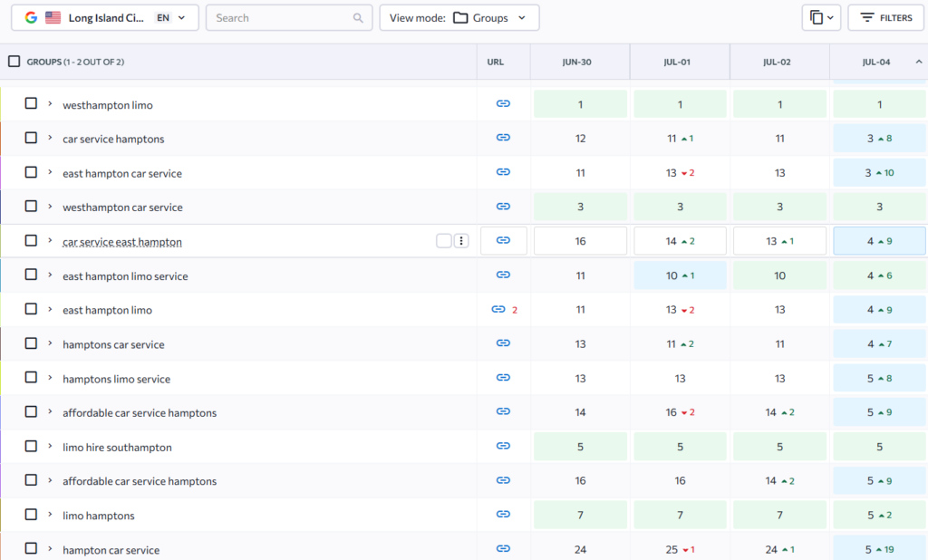Click URL link icon for hampton car service
This screenshot has height=560, width=928.
click(x=503, y=549)
